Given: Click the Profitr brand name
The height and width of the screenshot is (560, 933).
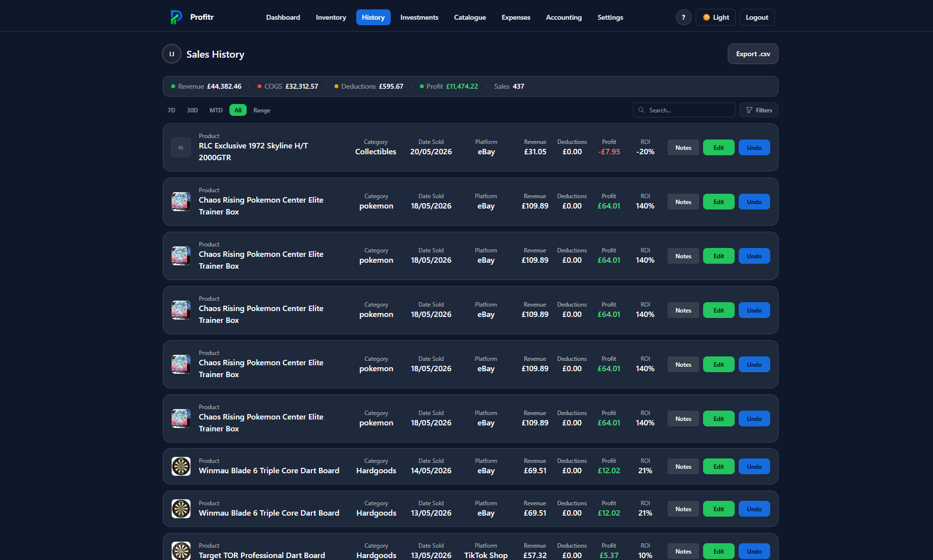Looking at the screenshot, I should click(x=202, y=17).
